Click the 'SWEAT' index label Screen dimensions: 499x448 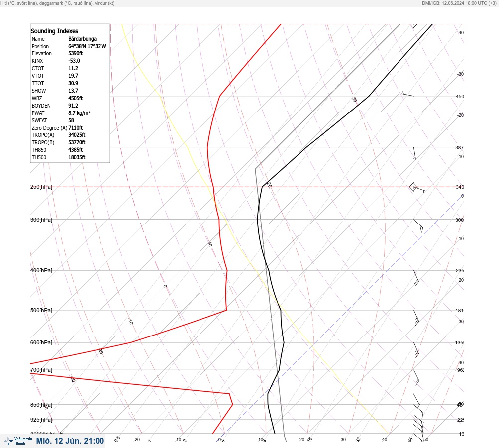[x=39, y=120]
